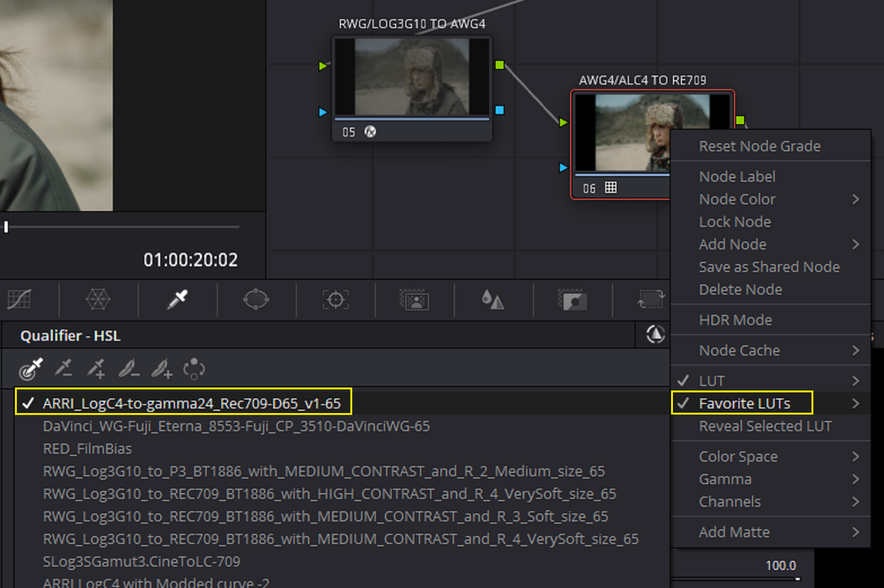Open the Magic Mask palette
Image resolution: width=884 pixels, height=588 pixels.
414,299
